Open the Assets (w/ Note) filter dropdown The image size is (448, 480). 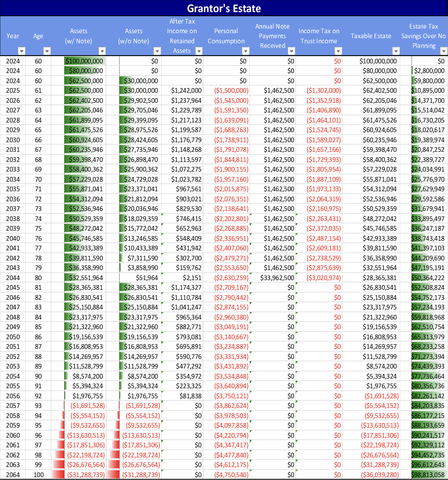(102, 51)
